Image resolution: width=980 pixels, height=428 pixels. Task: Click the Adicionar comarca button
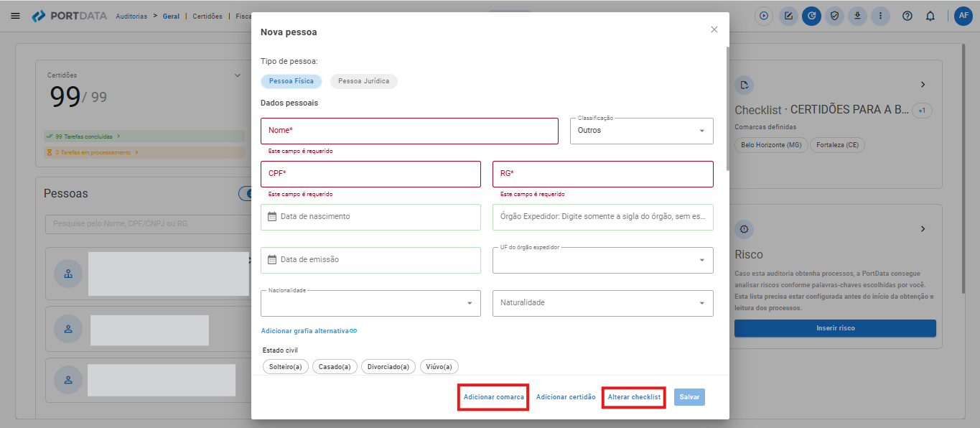[x=493, y=397]
